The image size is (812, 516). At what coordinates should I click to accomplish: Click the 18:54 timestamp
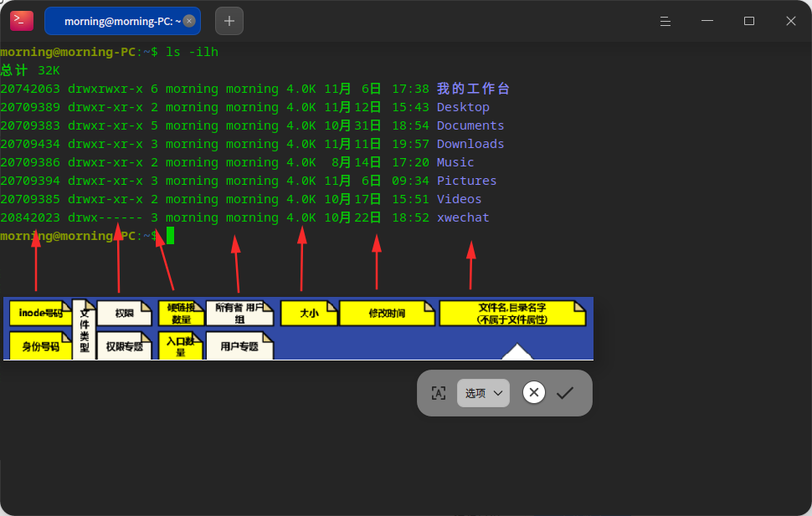click(x=410, y=125)
